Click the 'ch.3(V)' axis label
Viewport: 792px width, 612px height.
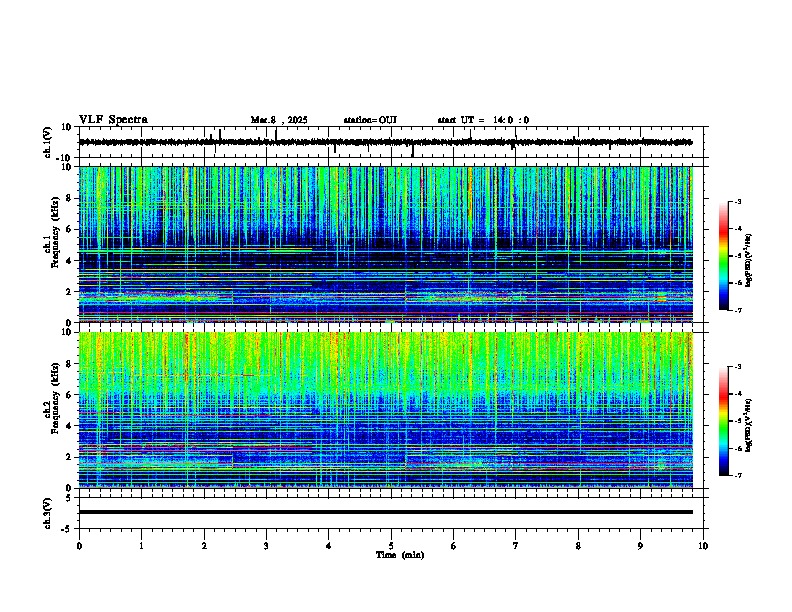click(x=47, y=513)
